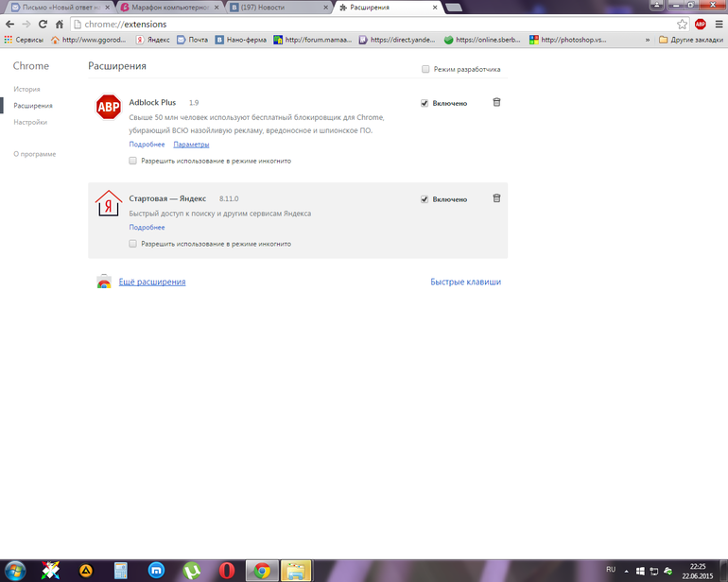Open the Windows Start button
The image size is (728, 582).
tap(15, 571)
